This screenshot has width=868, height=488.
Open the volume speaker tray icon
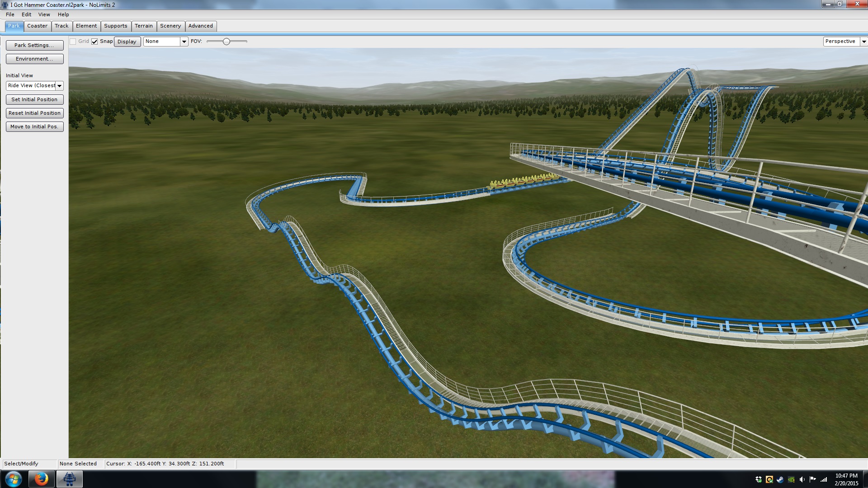[802, 479]
